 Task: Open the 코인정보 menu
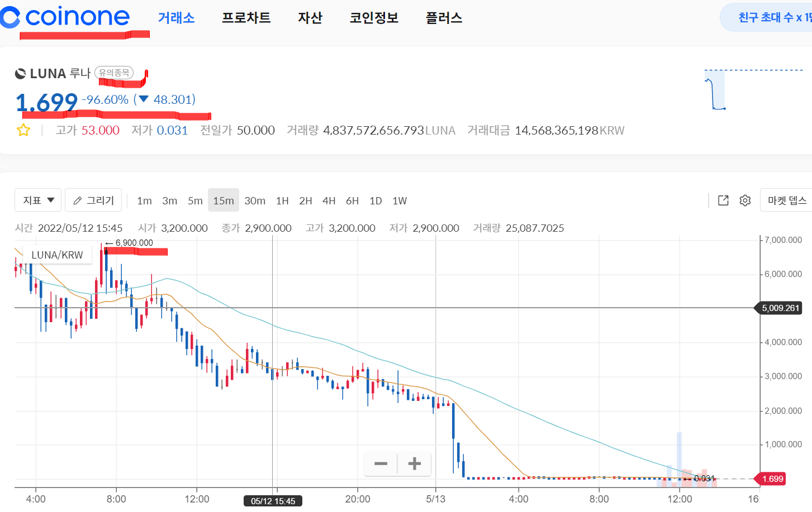[373, 17]
